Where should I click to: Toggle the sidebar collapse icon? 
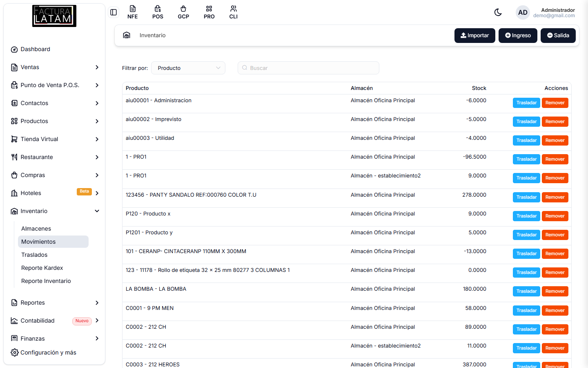(x=114, y=12)
